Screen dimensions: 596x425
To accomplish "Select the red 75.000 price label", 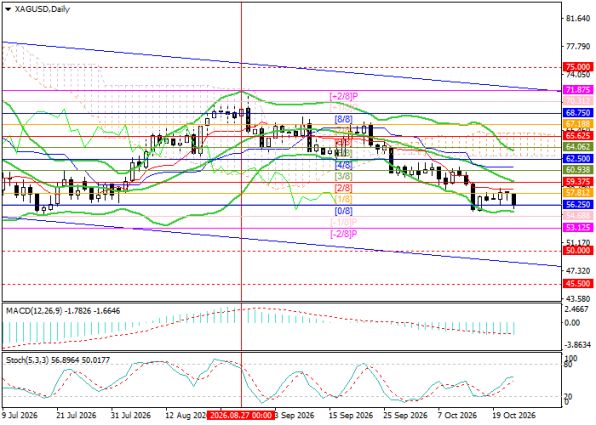I will 578,67.
